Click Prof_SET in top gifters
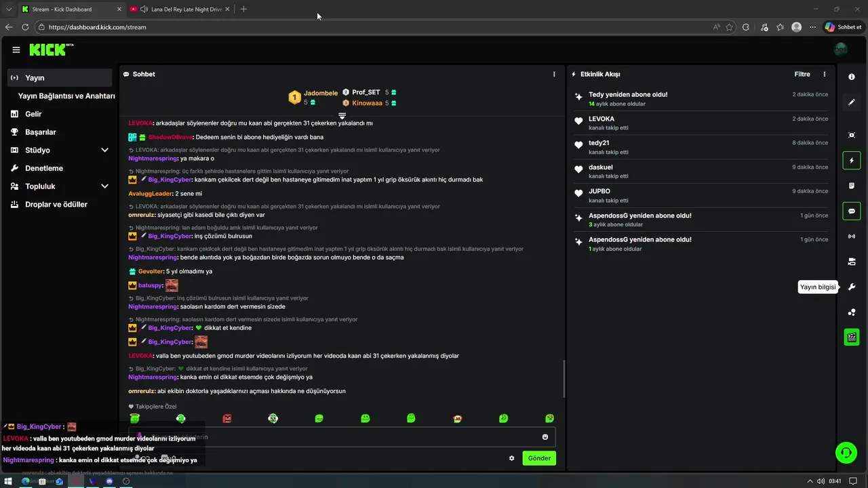Screen dimensions: 868x488 coord(366,92)
